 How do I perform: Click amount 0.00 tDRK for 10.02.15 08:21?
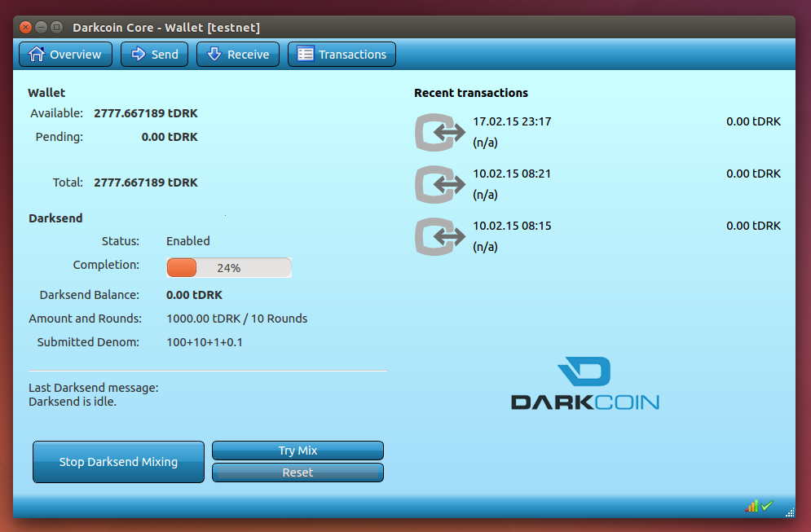click(x=754, y=174)
